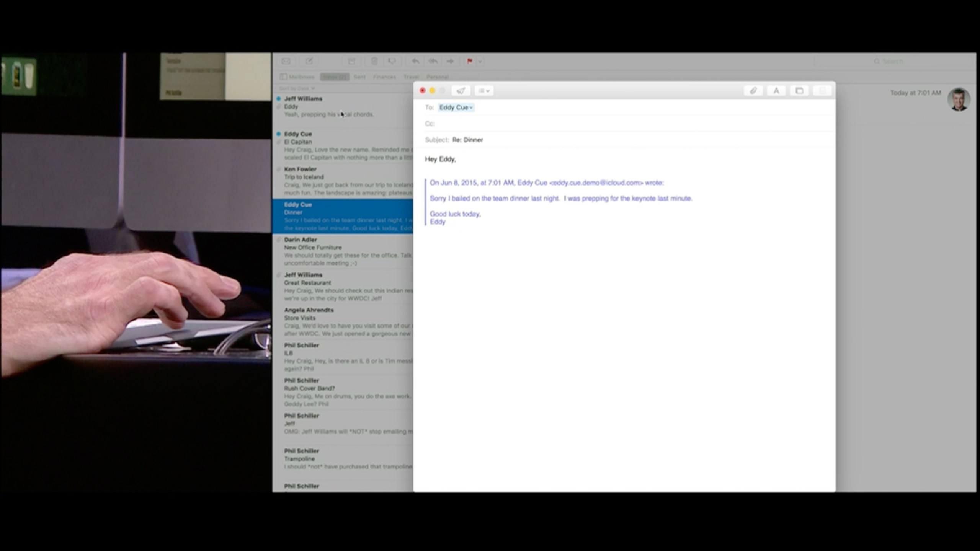Image resolution: width=980 pixels, height=551 pixels.
Task: Click the Reply All arrow icon
Action: tap(433, 61)
